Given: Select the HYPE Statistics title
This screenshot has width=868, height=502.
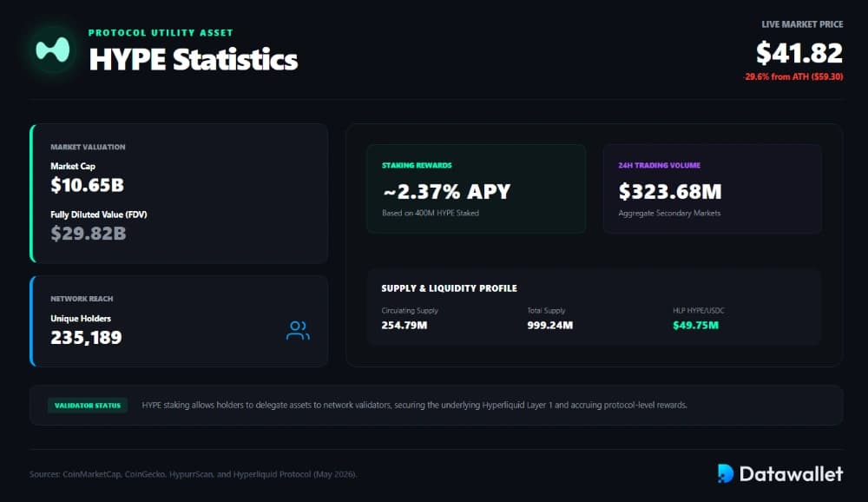Looking at the screenshot, I should coord(194,59).
